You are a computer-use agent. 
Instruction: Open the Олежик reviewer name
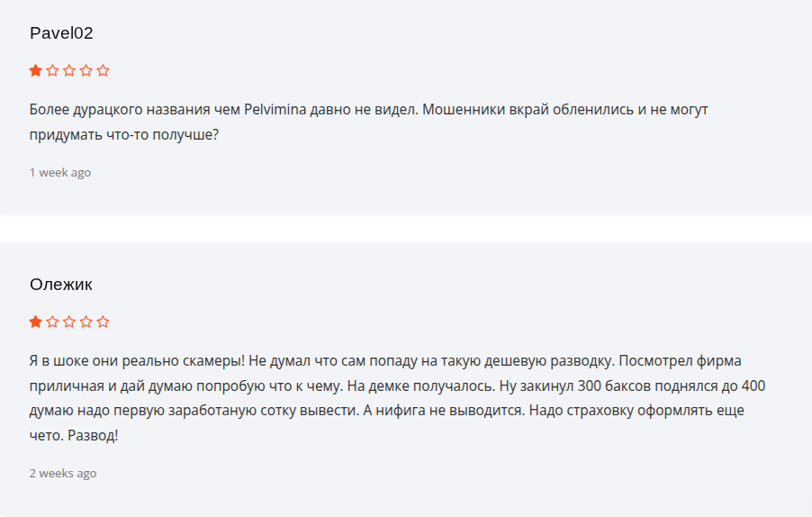pos(61,285)
